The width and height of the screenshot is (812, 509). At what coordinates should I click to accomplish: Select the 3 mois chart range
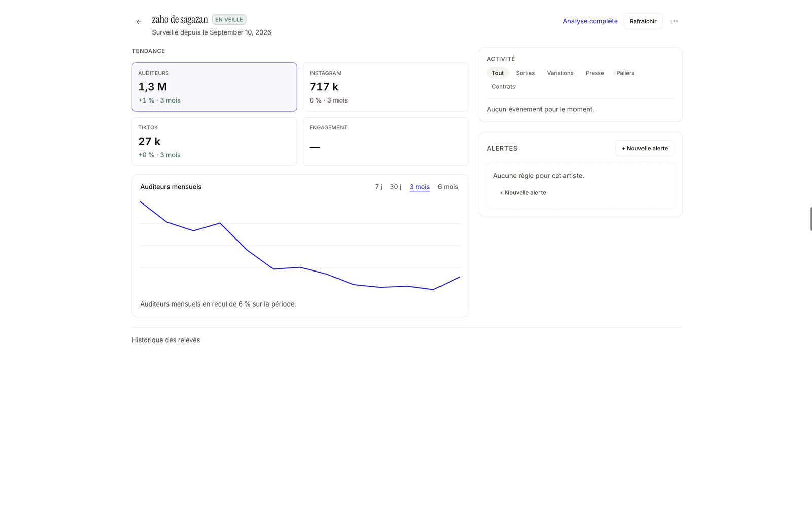click(x=420, y=187)
